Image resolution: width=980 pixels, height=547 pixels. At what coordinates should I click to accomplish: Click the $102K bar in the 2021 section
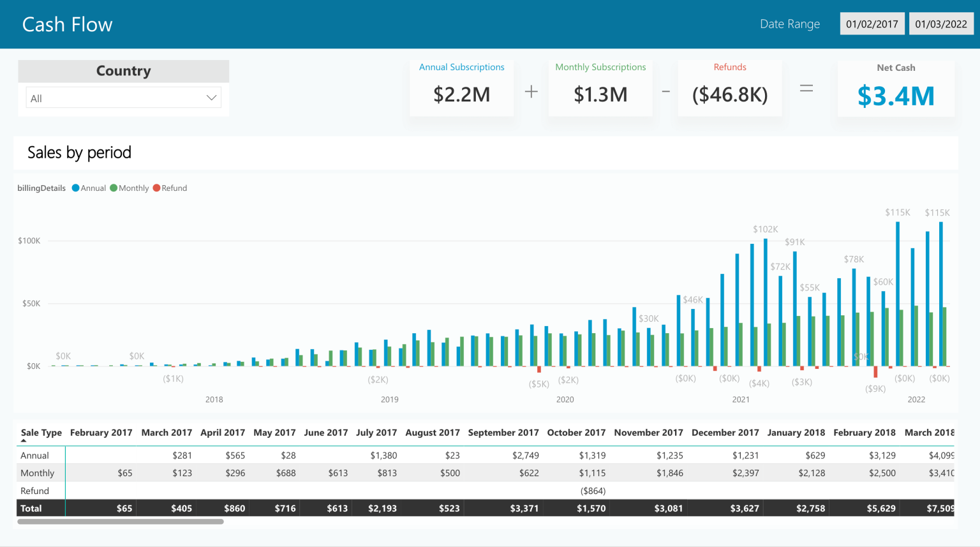(x=765, y=300)
